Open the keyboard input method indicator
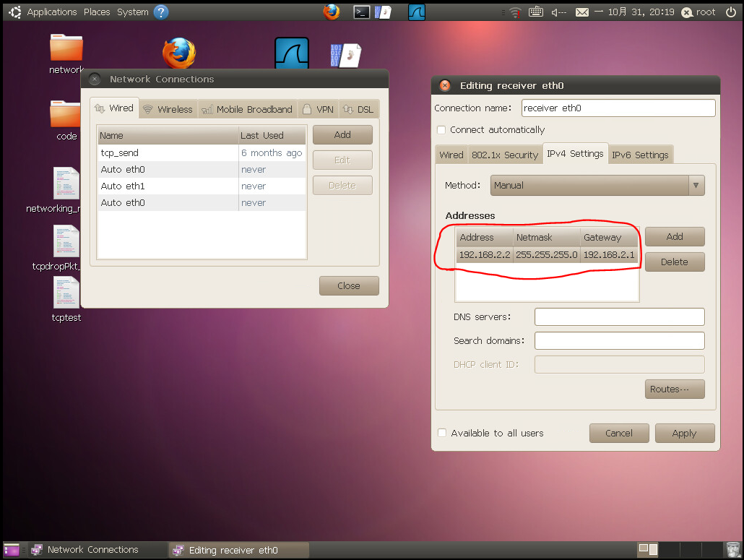This screenshot has width=744, height=560. pyautogui.click(x=536, y=12)
